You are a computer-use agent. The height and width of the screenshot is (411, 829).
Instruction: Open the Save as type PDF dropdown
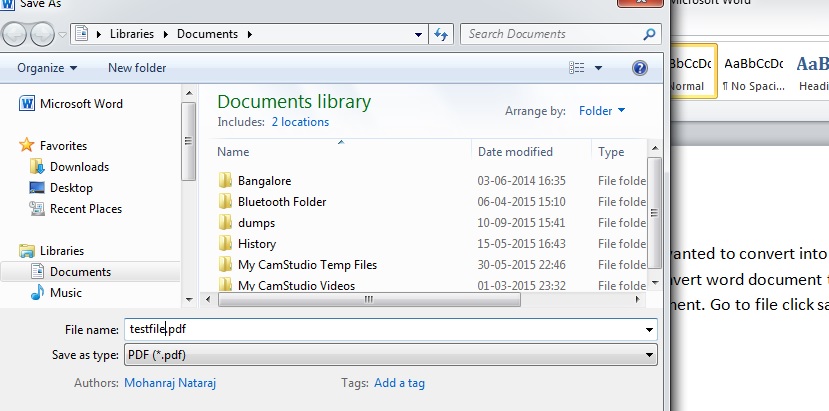pos(391,355)
